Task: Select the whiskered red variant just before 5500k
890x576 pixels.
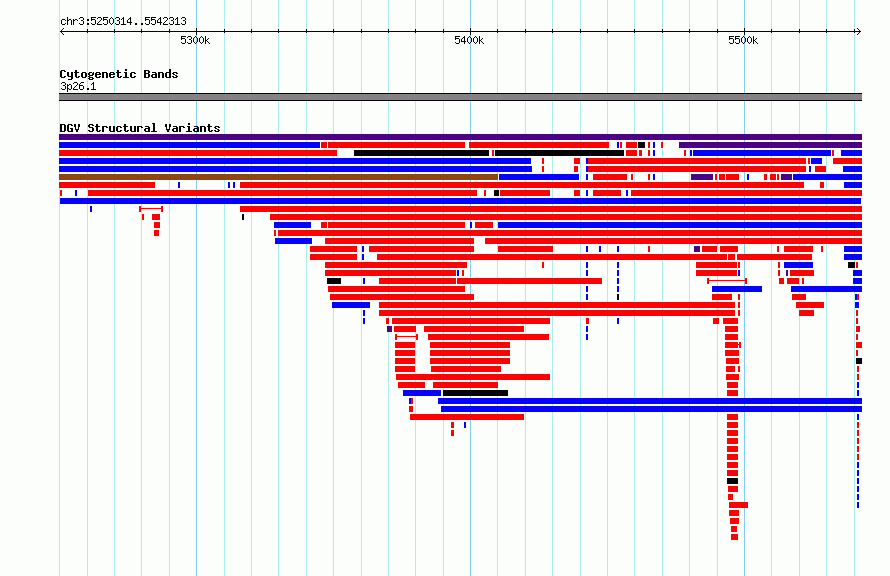Action: (x=727, y=281)
